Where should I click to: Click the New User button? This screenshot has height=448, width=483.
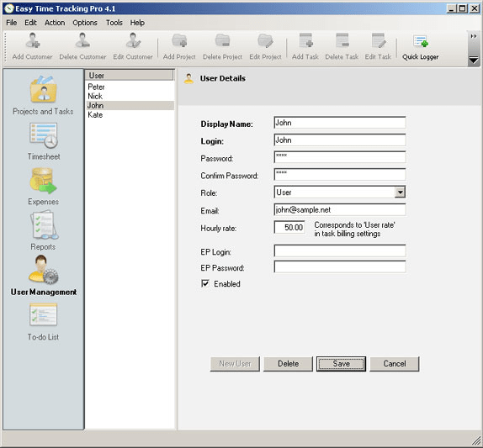tap(235, 364)
